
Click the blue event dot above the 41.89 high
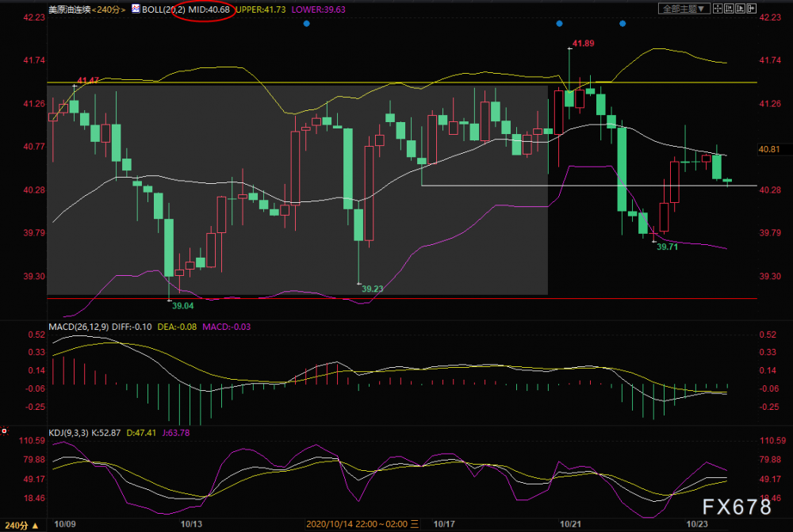point(559,24)
